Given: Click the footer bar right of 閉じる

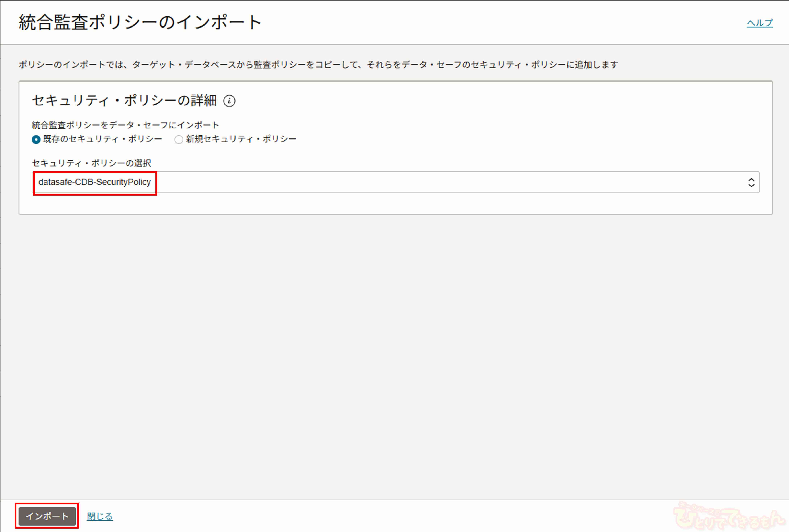Looking at the screenshot, I should (x=373, y=516).
